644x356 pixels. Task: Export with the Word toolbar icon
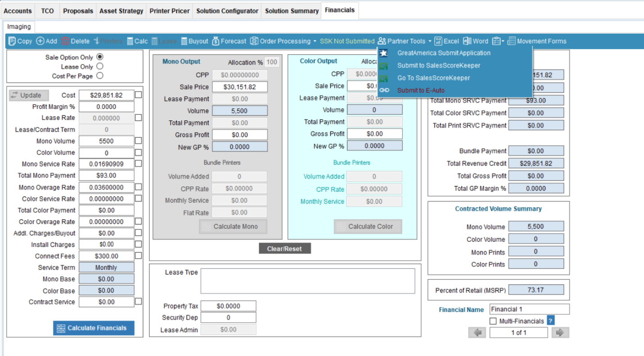click(467, 41)
